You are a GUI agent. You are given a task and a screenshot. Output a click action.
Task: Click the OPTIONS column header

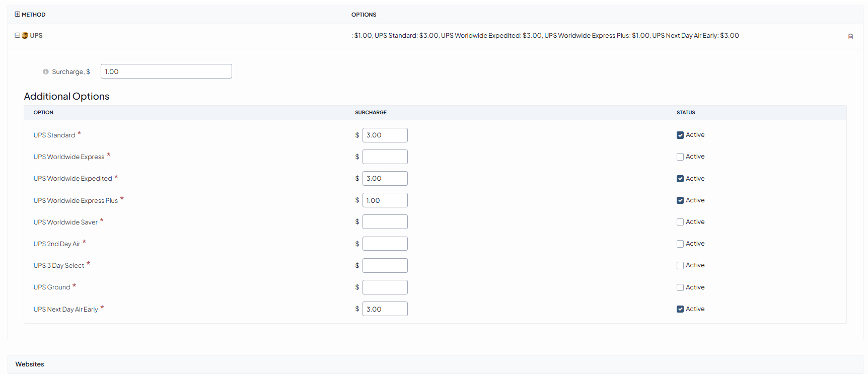(364, 15)
